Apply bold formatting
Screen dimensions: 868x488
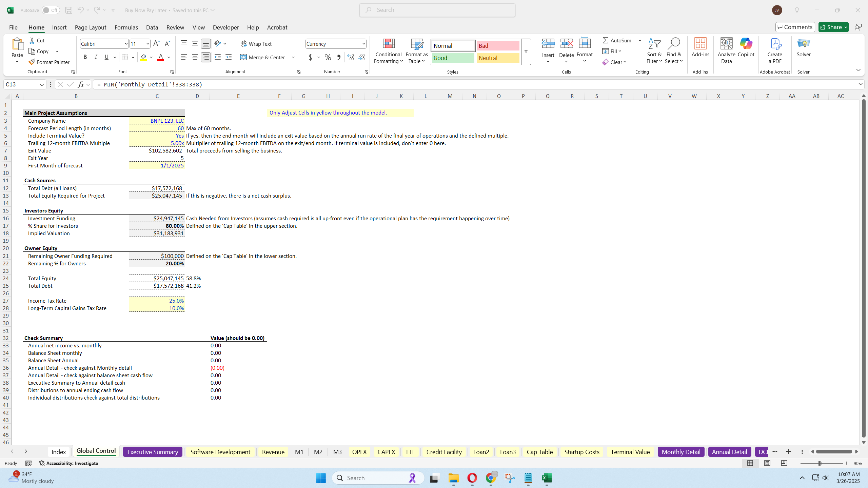click(x=85, y=57)
